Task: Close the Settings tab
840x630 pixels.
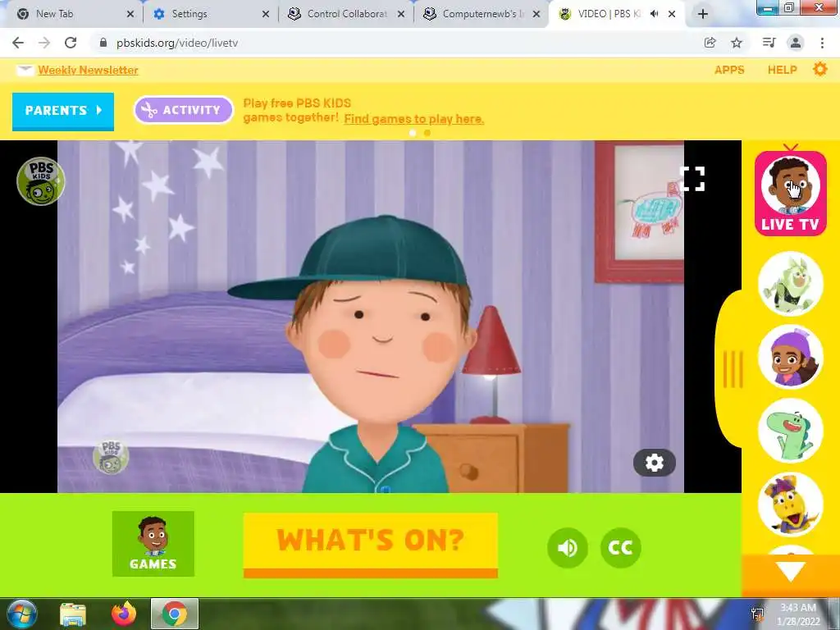Action: click(266, 15)
